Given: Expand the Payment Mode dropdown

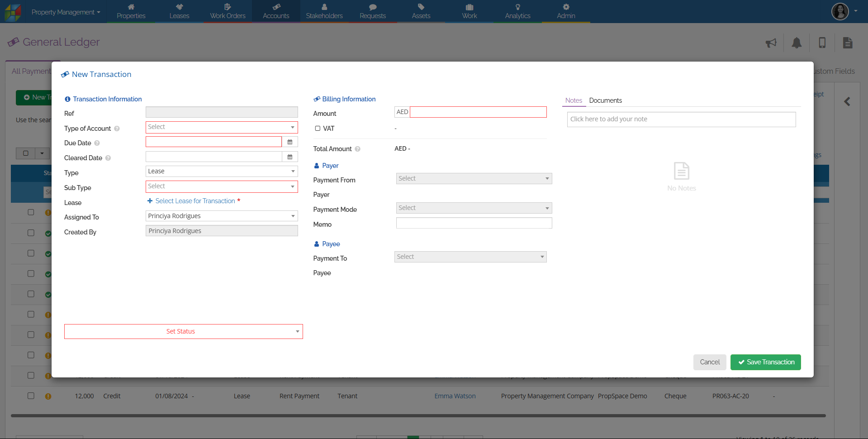Looking at the screenshot, I should point(474,208).
